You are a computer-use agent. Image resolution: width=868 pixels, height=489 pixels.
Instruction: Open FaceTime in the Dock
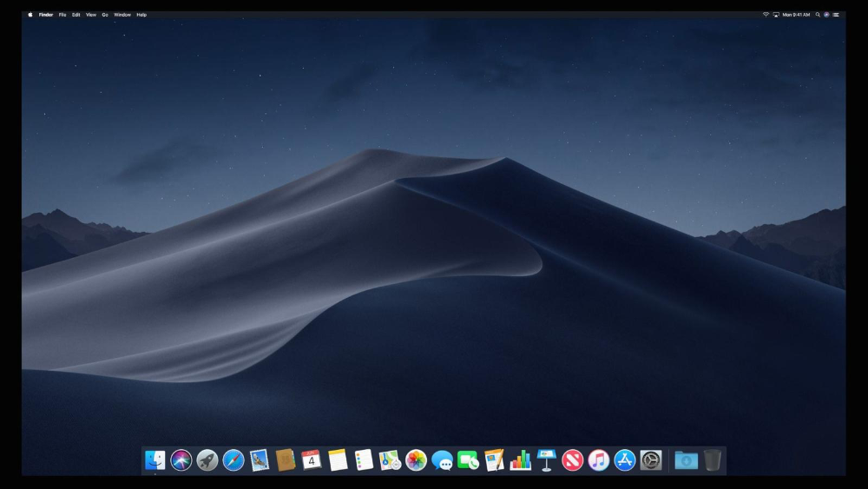pos(468,460)
